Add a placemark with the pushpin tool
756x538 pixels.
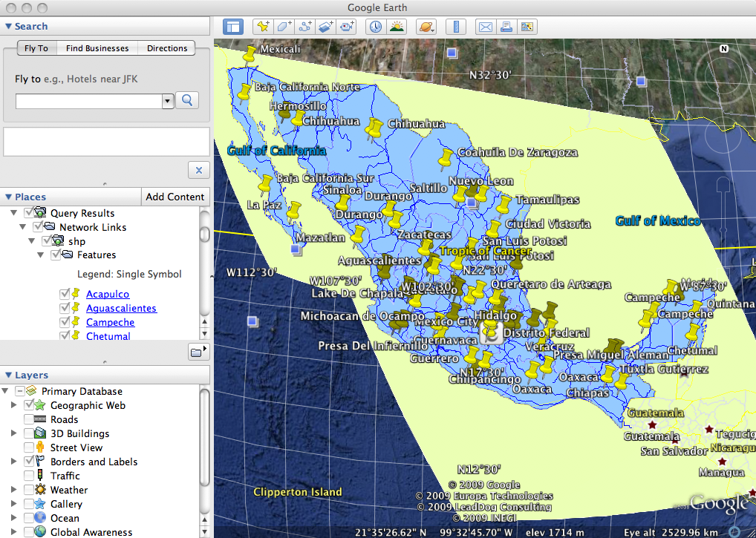pyautogui.click(x=263, y=27)
